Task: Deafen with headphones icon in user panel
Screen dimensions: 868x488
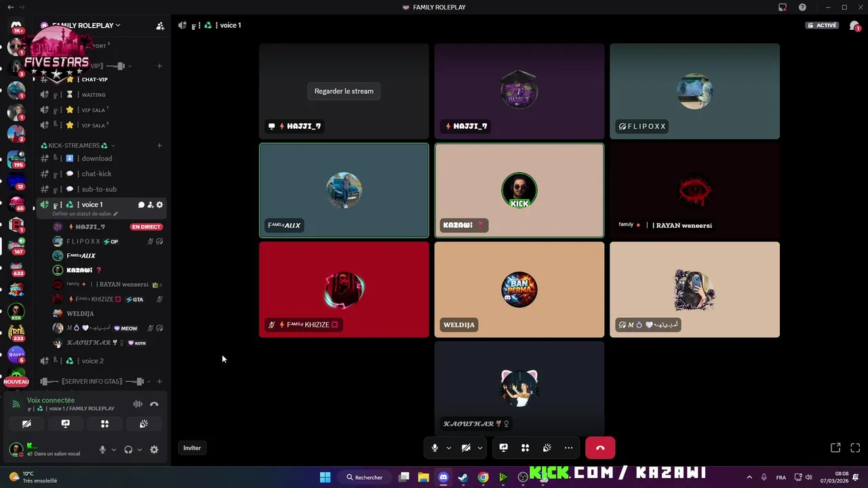Action: click(x=128, y=449)
